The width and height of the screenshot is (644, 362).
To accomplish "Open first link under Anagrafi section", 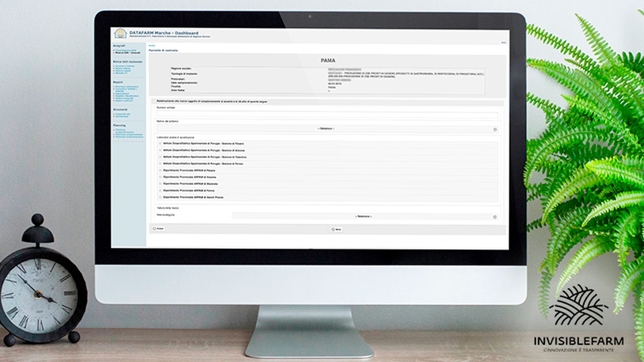I will 126,50.
